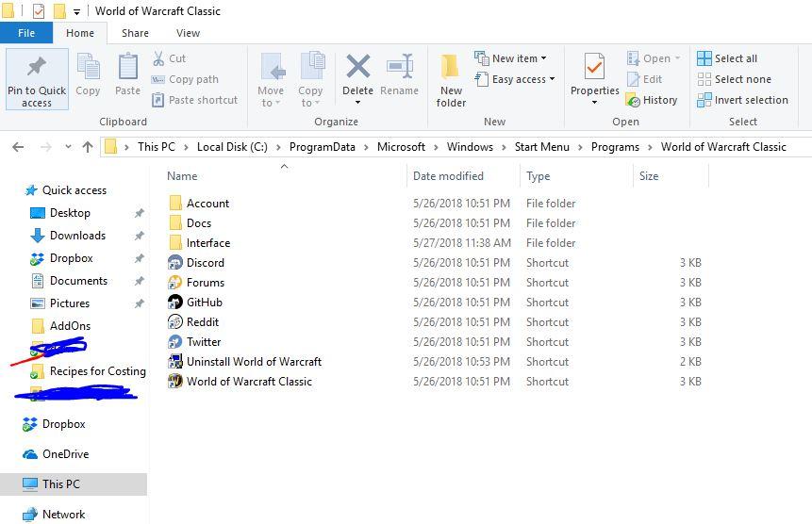Switch to the View tab
The image size is (812, 524).
[188, 33]
